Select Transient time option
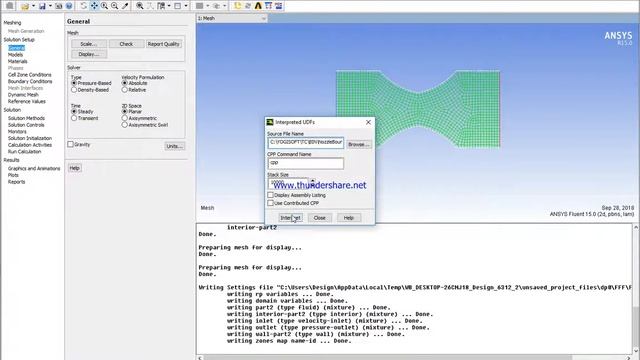The image size is (640, 360). pos(74,118)
